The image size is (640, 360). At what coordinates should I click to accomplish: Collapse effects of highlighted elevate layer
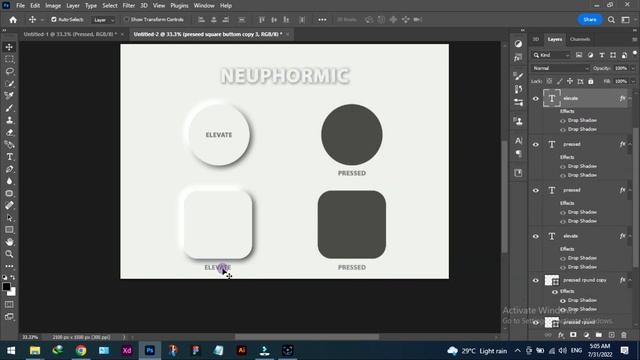coord(631,98)
